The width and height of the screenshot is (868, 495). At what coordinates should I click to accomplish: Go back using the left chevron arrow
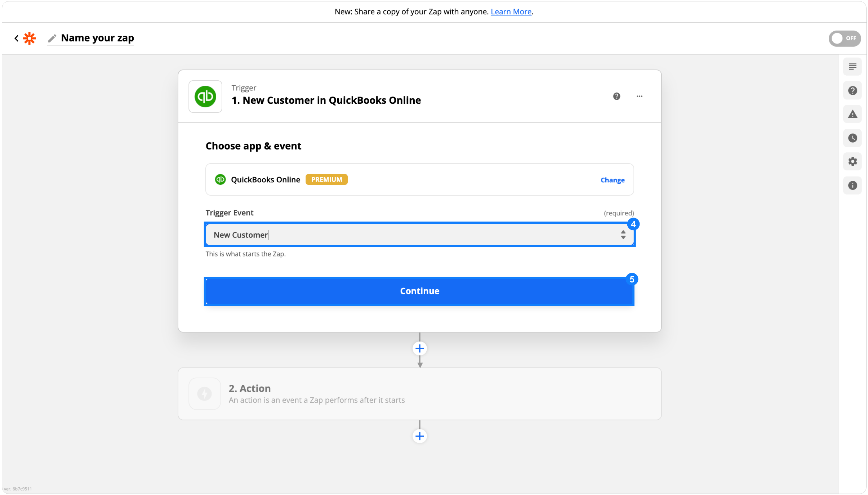[x=17, y=38]
